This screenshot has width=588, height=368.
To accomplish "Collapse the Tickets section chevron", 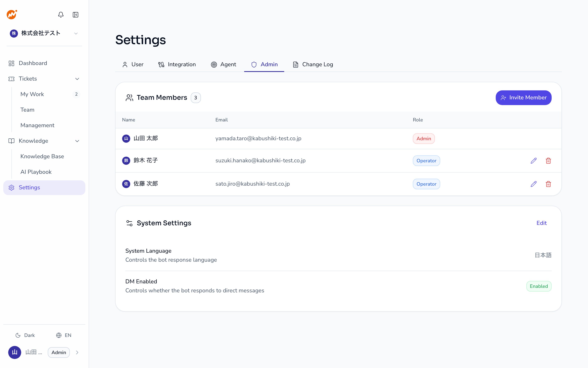I will [77, 79].
